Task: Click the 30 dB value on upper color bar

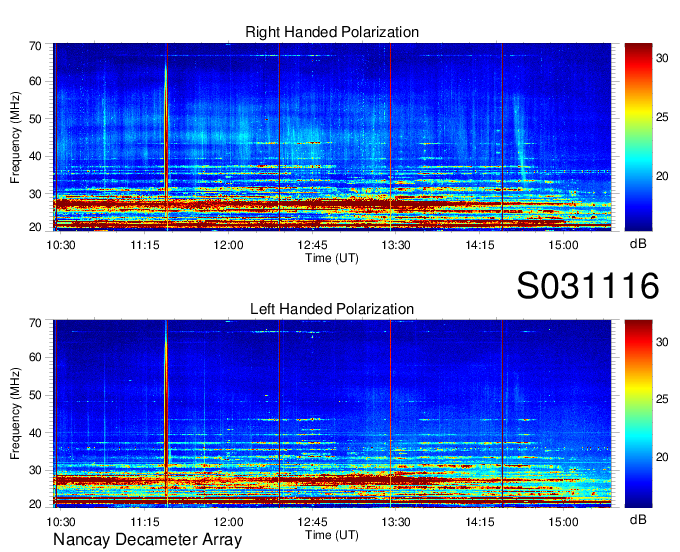Action: coord(662,58)
